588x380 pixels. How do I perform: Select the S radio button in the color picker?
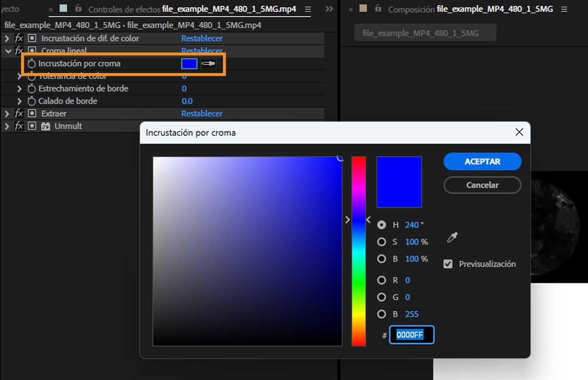381,242
